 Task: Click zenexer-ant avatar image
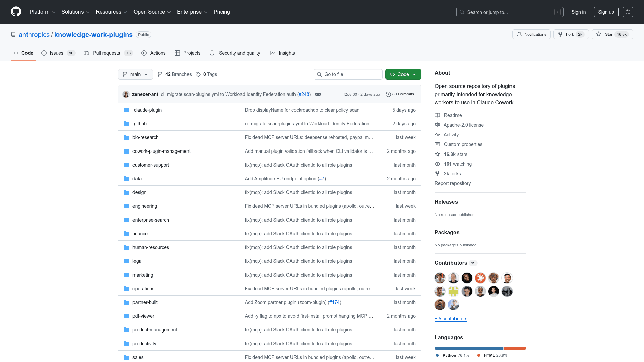[126, 94]
